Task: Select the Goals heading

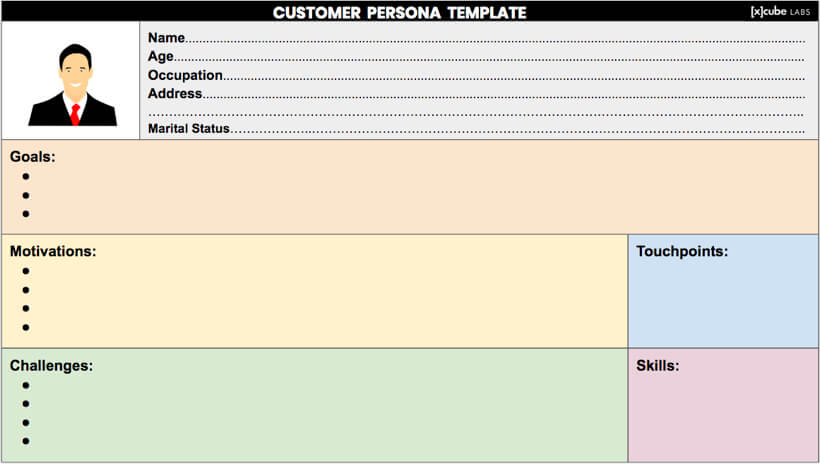Action: (x=32, y=157)
